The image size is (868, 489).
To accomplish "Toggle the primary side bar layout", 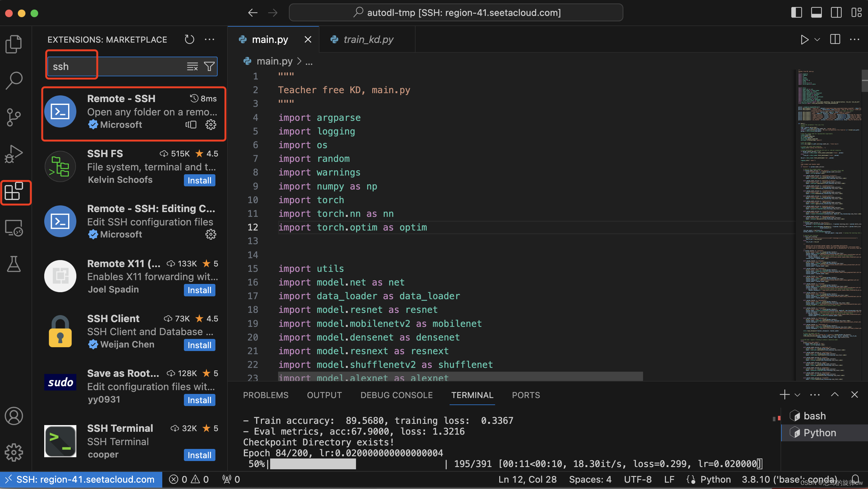I will [796, 12].
